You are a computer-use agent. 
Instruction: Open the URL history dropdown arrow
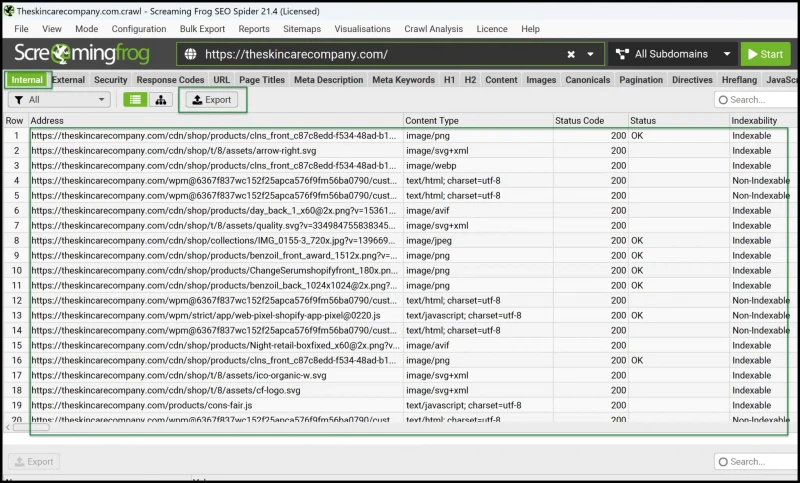point(590,54)
